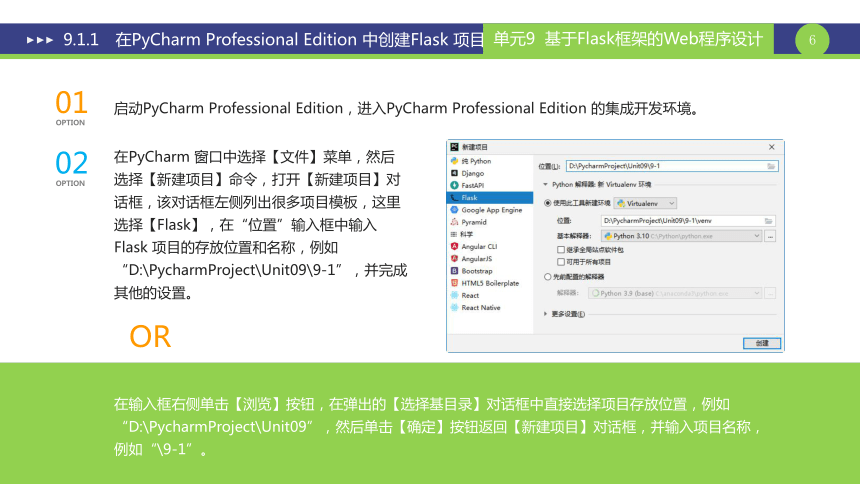Image resolution: width=860 pixels, height=484 pixels.
Task: Enable the 继承全局站点软件包 checkbox
Action: [x=561, y=250]
